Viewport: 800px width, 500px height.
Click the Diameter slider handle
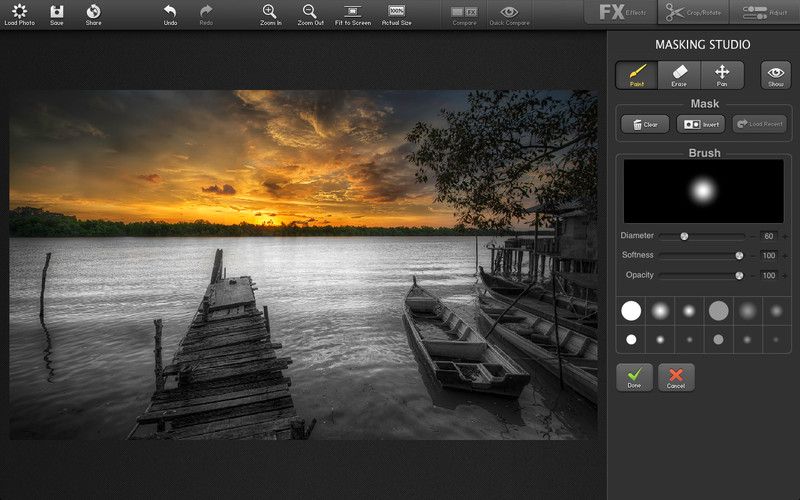[684, 236]
